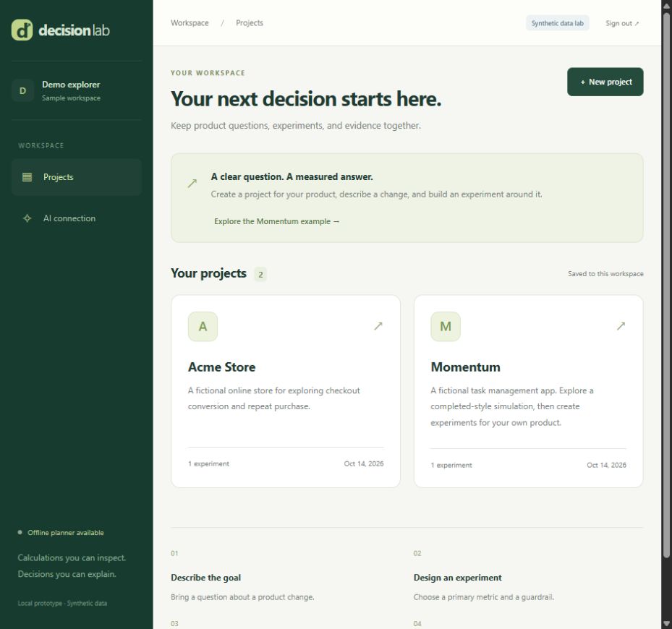This screenshot has height=629, width=672.
Task: Click the Offline planner available status
Action: point(66,533)
